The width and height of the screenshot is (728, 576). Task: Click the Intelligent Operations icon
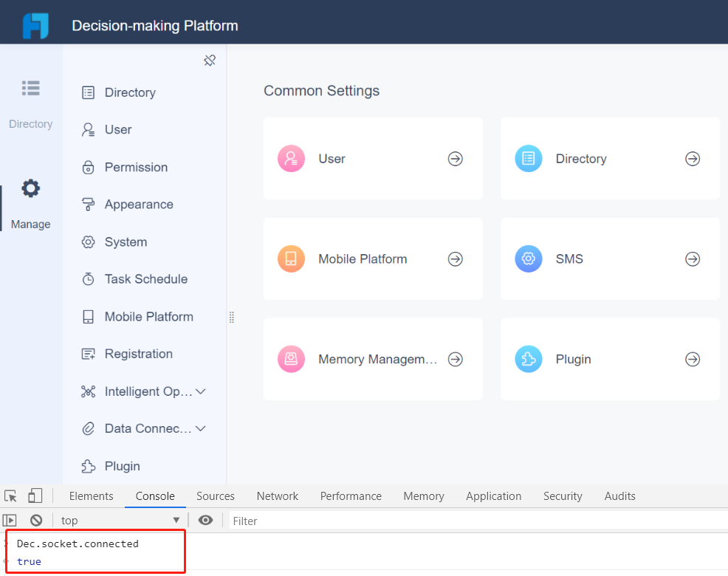tap(88, 391)
